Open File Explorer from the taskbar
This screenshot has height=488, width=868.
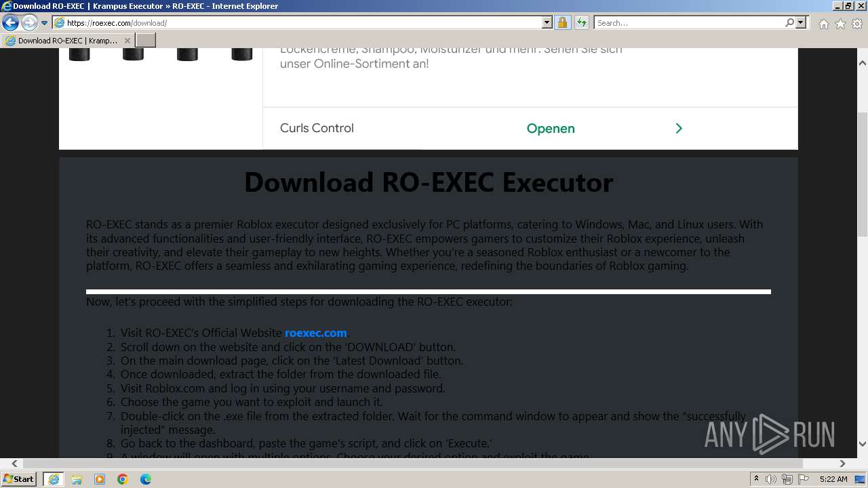(x=77, y=479)
